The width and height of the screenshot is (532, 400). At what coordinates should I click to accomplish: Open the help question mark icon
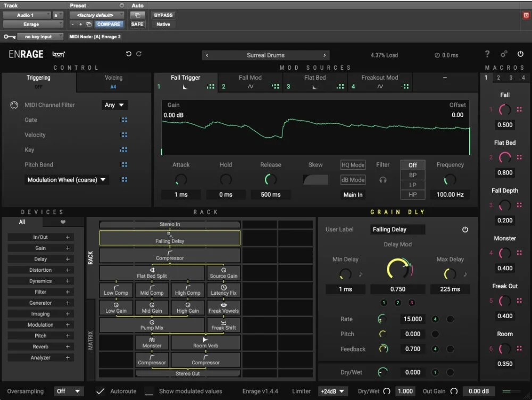pyautogui.click(x=487, y=54)
